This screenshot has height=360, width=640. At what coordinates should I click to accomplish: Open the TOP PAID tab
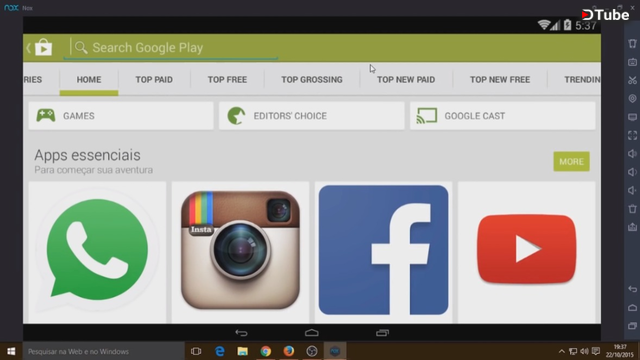[x=154, y=80]
